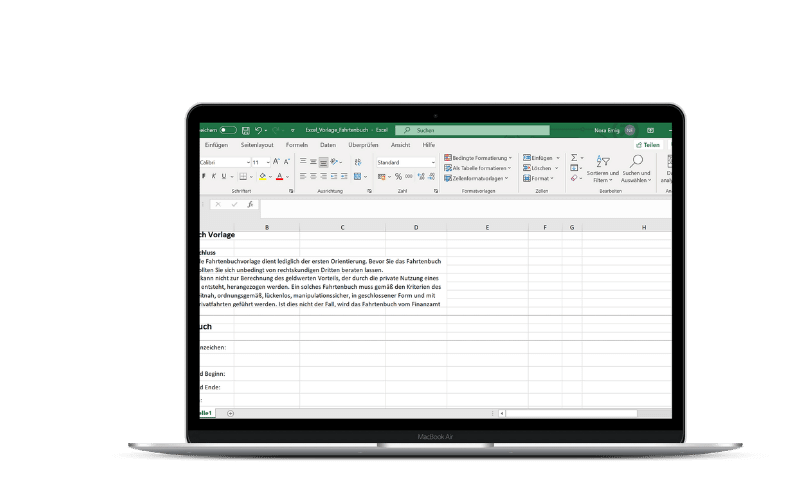800x490 pixels.
Task: Click the Suchen search box
Action: 472,130
